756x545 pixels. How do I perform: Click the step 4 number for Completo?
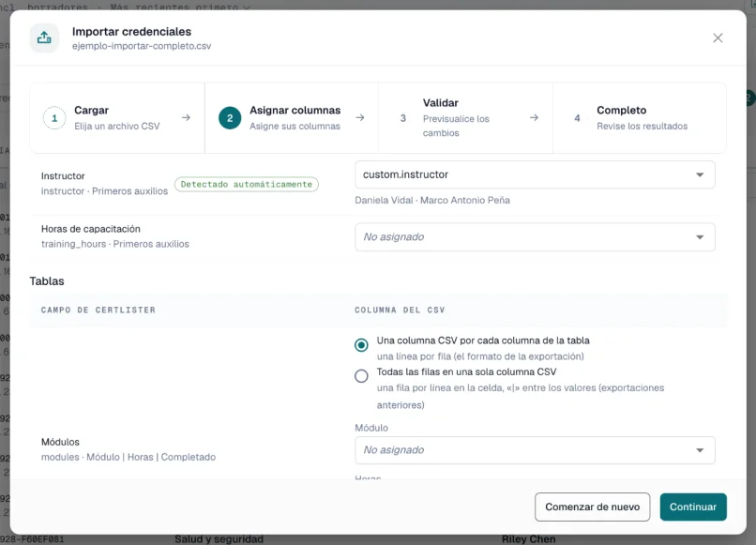(577, 118)
